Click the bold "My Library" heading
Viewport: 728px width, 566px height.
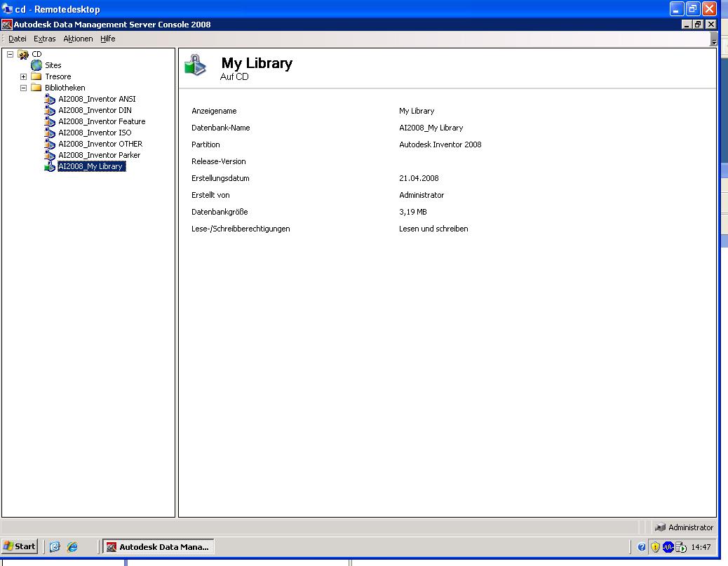pyautogui.click(x=257, y=63)
